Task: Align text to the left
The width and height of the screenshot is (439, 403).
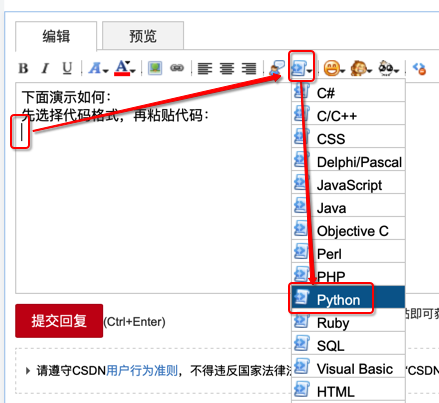Action: (205, 69)
